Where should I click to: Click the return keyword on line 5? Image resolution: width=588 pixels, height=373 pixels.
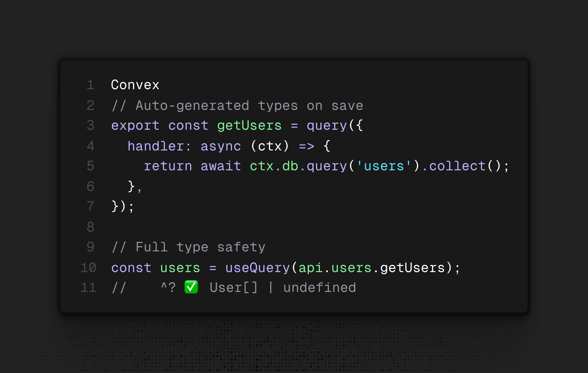click(168, 166)
